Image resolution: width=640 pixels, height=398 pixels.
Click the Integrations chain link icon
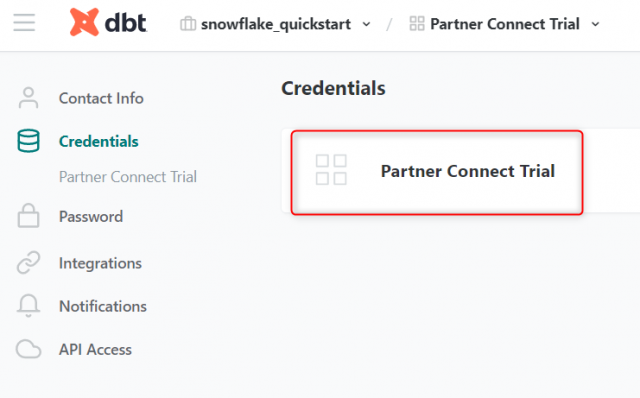pyautogui.click(x=28, y=262)
